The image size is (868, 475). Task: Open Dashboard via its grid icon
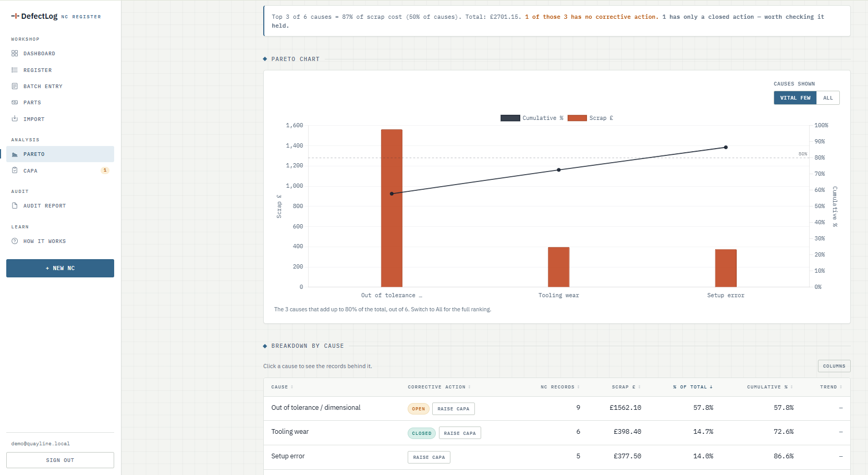tap(15, 54)
